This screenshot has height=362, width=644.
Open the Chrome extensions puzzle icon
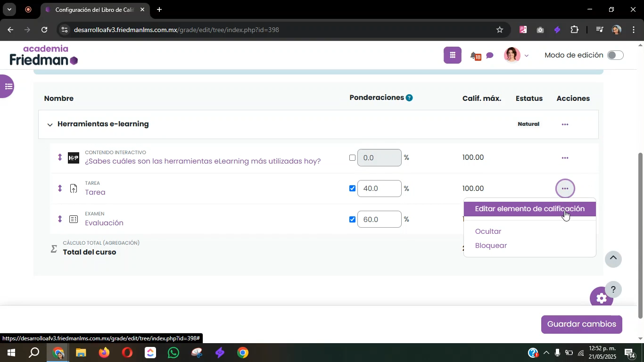coord(574,30)
